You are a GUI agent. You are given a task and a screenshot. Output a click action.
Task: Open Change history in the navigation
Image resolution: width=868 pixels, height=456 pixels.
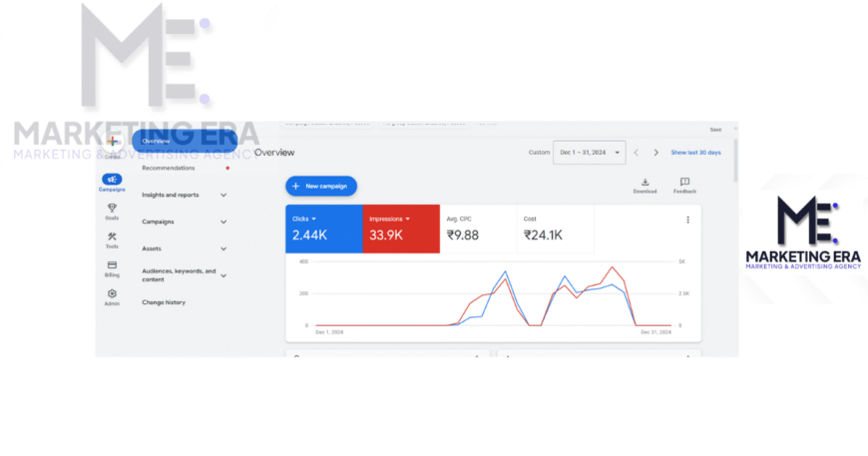164,302
